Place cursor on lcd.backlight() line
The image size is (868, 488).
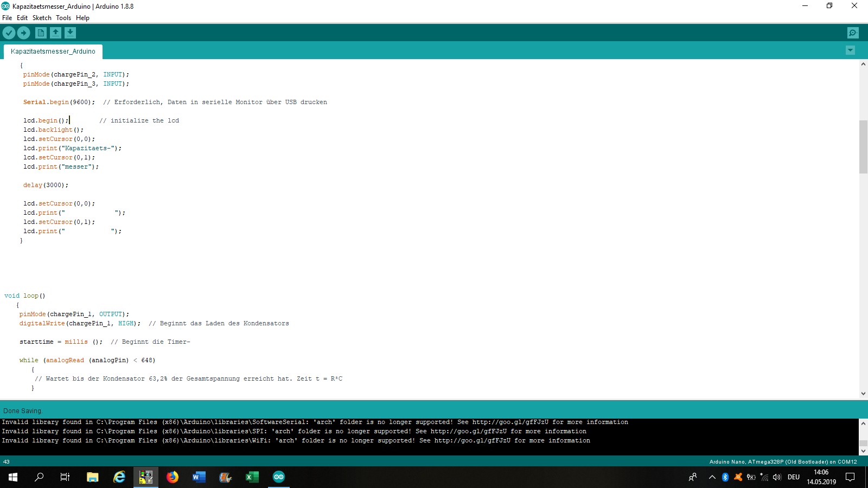point(53,130)
